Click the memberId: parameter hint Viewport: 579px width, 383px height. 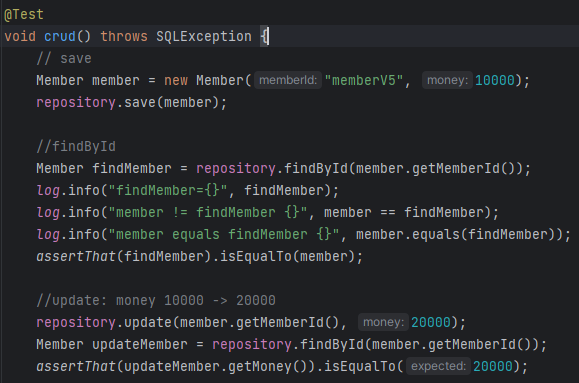pos(288,81)
